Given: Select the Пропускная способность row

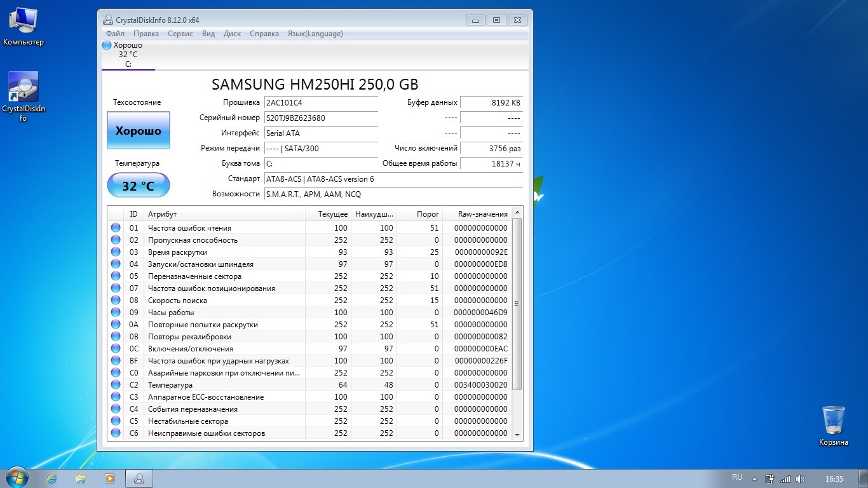Looking at the screenshot, I should [x=309, y=240].
